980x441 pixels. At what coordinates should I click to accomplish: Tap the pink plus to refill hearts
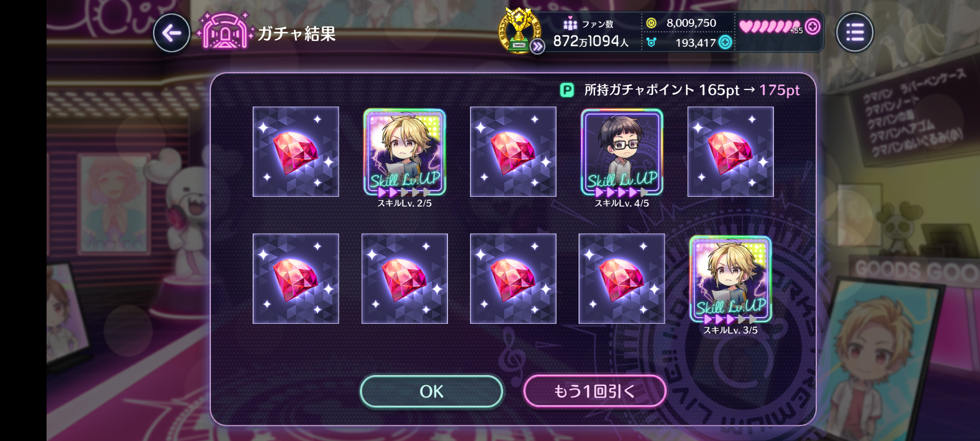point(813,27)
